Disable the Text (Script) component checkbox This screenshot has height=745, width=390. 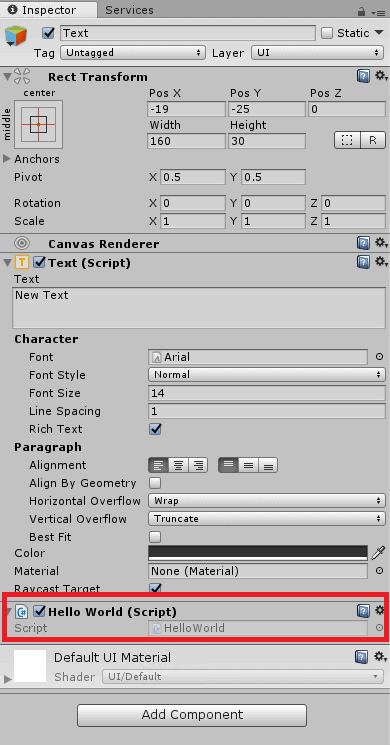tap(39, 262)
